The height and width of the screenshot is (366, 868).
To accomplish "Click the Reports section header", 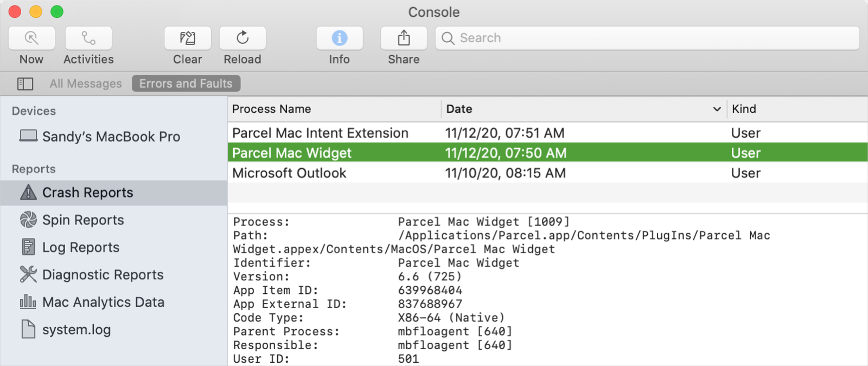I will (x=34, y=169).
